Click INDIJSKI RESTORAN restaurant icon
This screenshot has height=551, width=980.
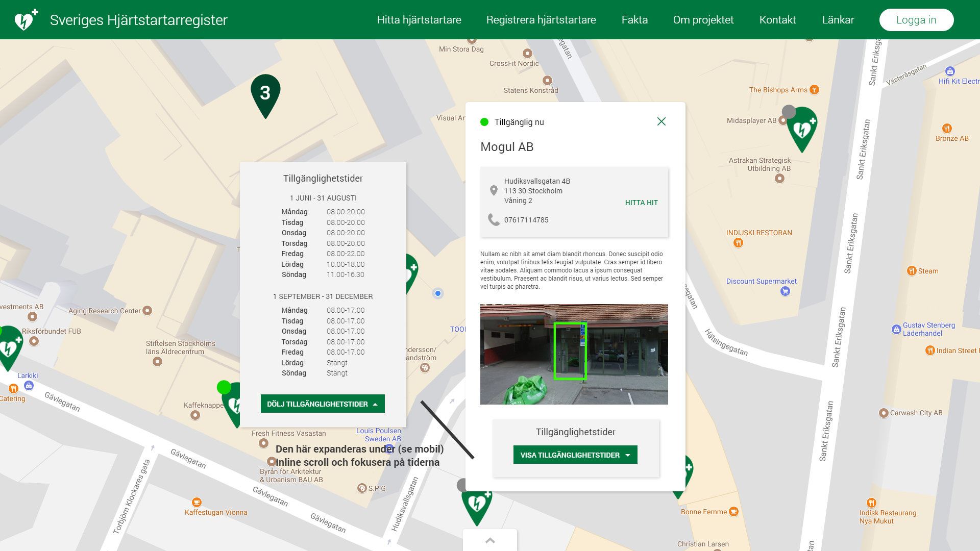739,243
